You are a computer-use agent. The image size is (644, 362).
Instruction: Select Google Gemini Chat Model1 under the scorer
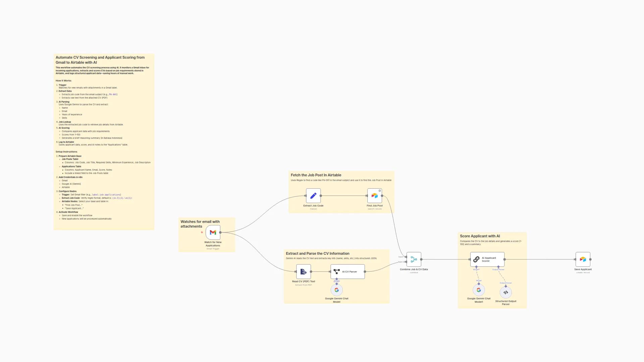point(479,290)
